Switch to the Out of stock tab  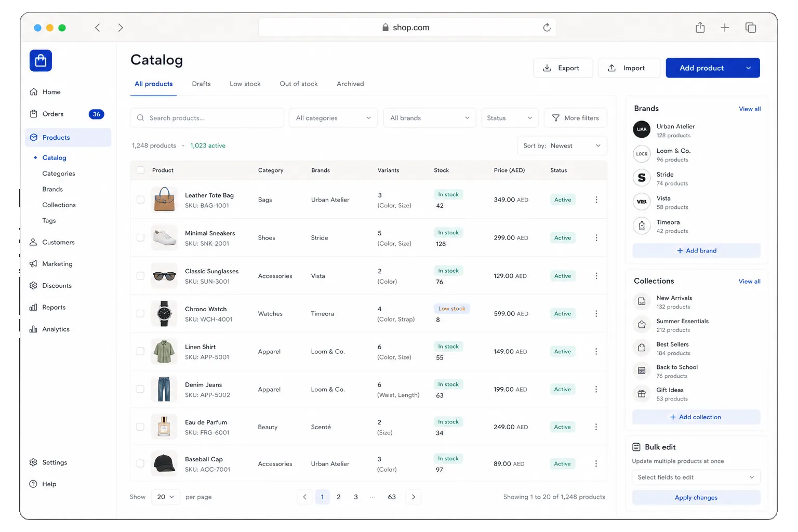[x=299, y=84]
